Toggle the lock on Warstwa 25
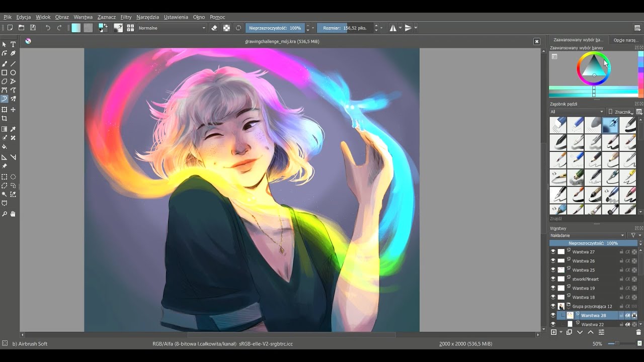The height and width of the screenshot is (362, 644). click(621, 270)
